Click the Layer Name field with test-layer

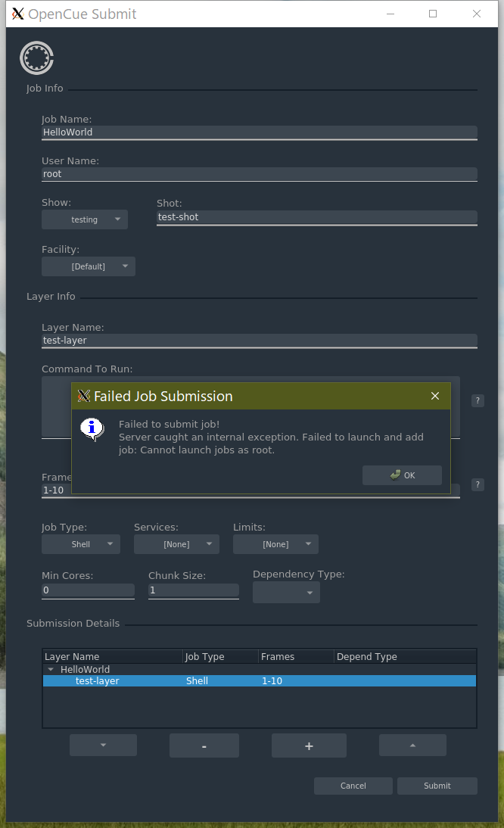(259, 341)
